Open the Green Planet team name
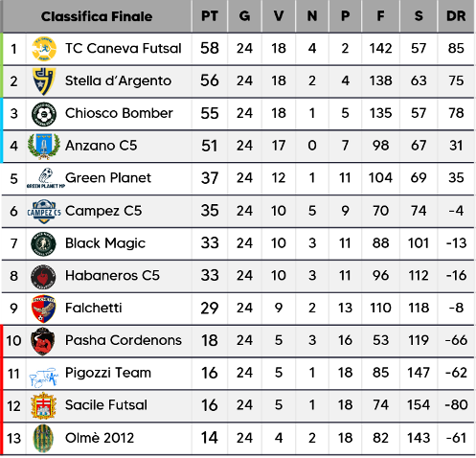 pyautogui.click(x=108, y=178)
